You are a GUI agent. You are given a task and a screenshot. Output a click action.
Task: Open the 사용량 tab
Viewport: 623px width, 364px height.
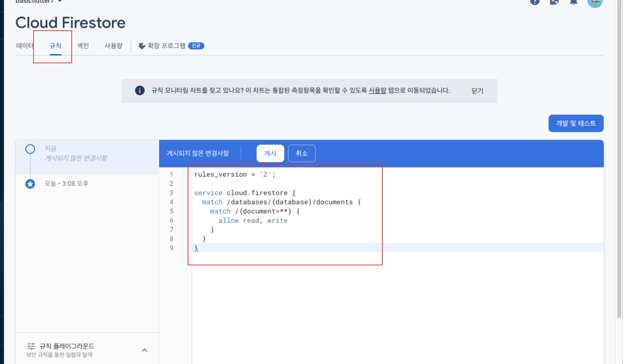[x=113, y=46]
